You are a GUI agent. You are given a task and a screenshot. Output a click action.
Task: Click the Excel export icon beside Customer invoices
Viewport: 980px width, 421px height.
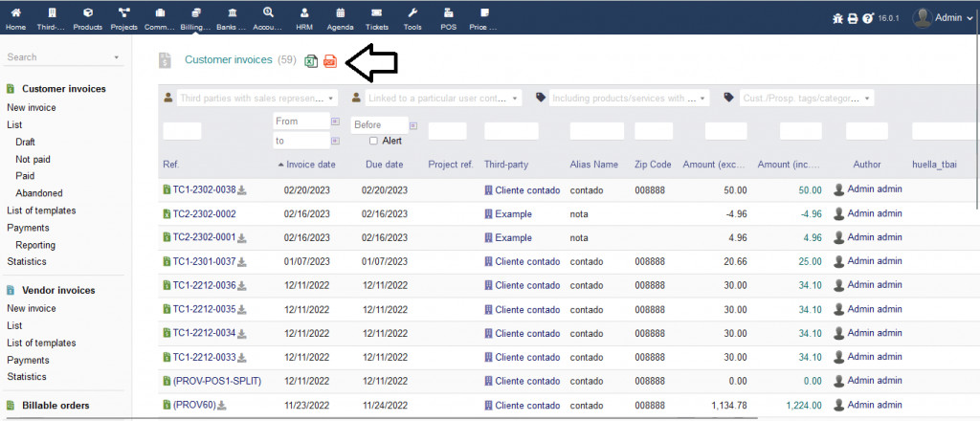pos(311,61)
